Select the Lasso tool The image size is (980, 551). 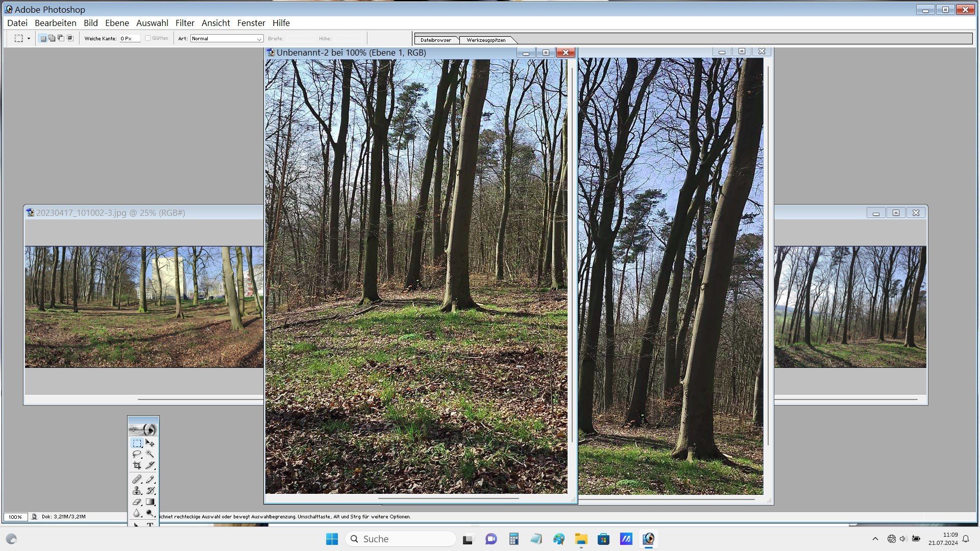pyautogui.click(x=137, y=454)
